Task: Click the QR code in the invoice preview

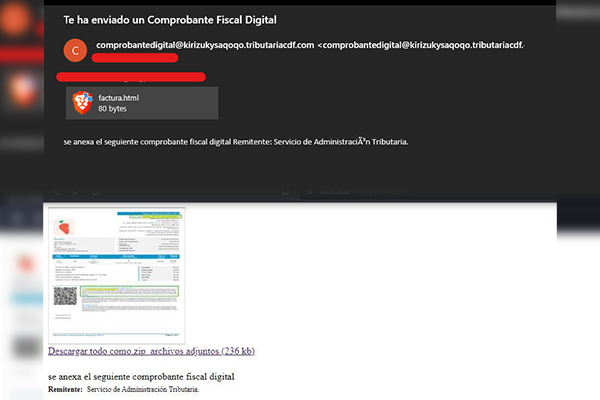Action: (x=65, y=296)
